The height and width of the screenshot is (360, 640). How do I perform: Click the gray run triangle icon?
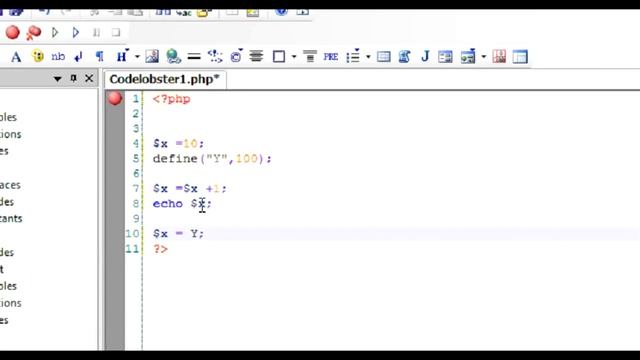pyautogui.click(x=55, y=32)
